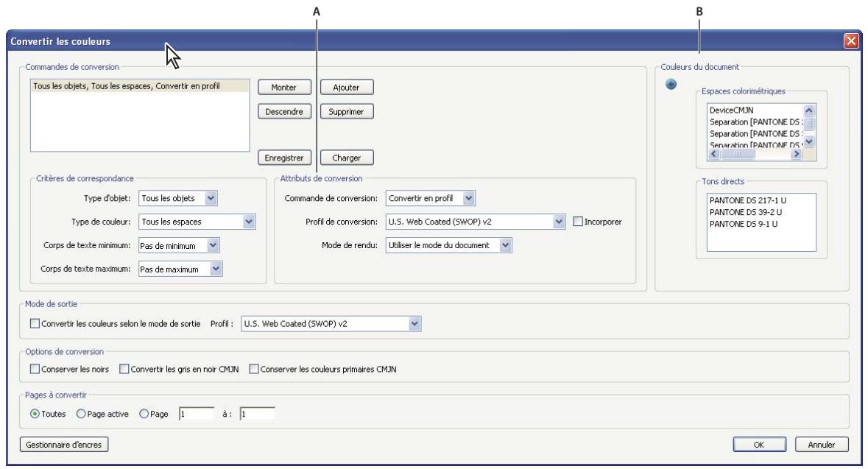Expand the Type de couleur dropdown

(x=248, y=221)
